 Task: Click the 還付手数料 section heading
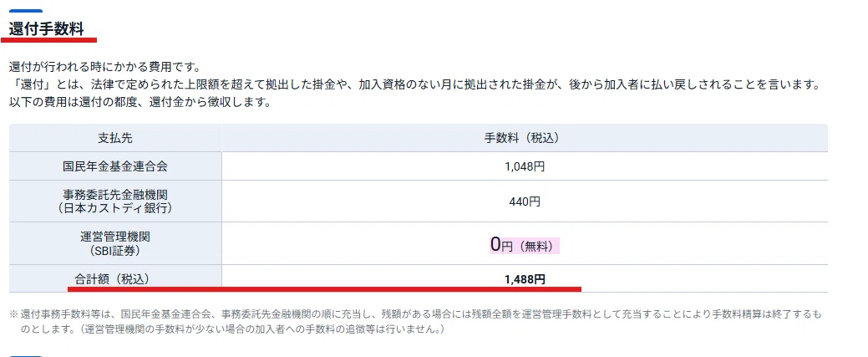[x=46, y=28]
